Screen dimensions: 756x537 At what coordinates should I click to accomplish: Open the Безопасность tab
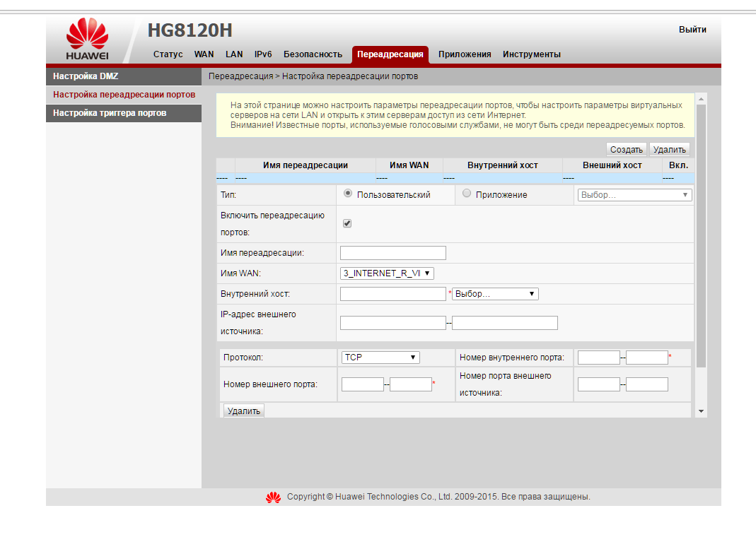(313, 54)
